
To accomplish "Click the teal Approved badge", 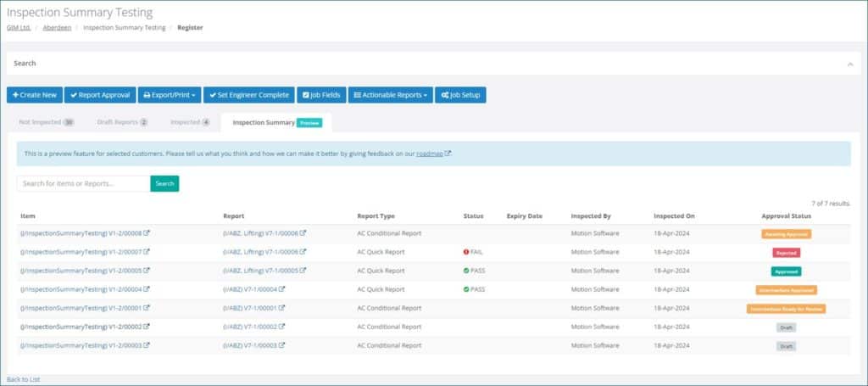I will click(786, 271).
